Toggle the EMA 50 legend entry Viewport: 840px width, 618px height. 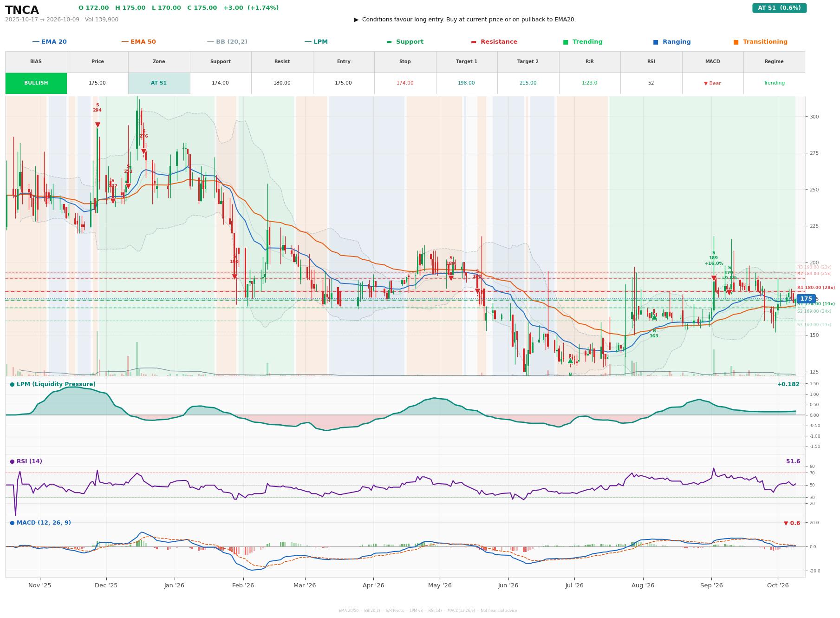138,42
